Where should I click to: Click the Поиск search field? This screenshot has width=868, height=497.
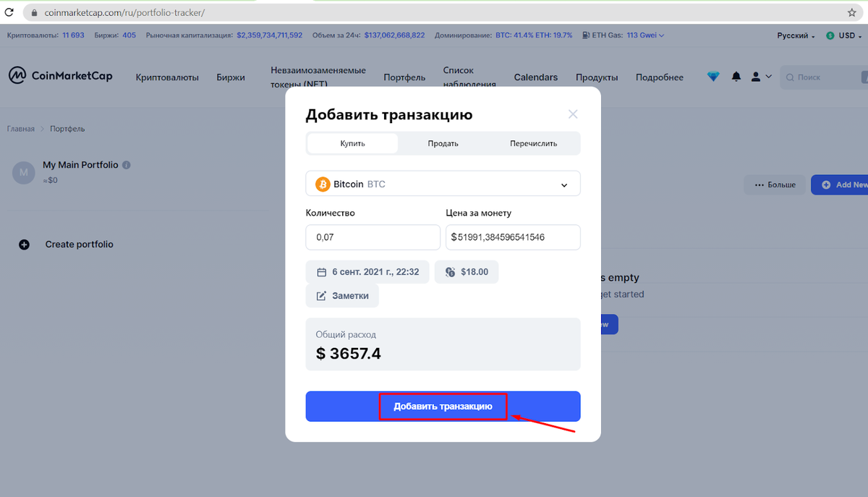coord(825,77)
